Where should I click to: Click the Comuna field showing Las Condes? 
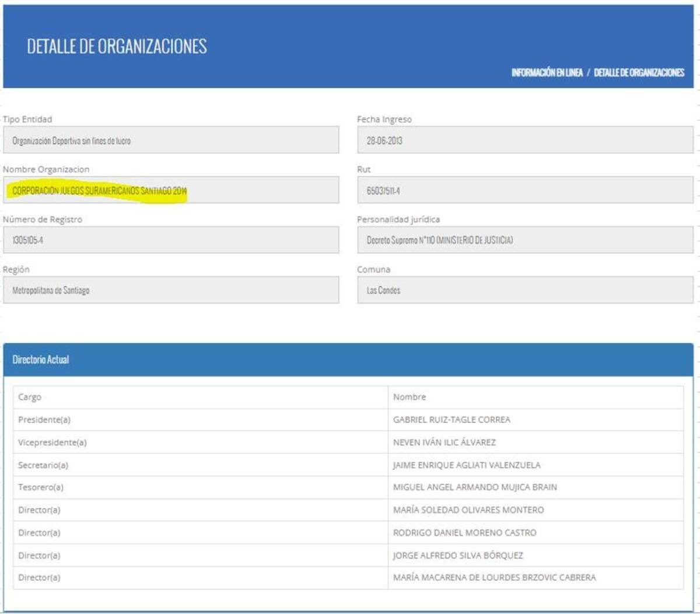[524, 290]
